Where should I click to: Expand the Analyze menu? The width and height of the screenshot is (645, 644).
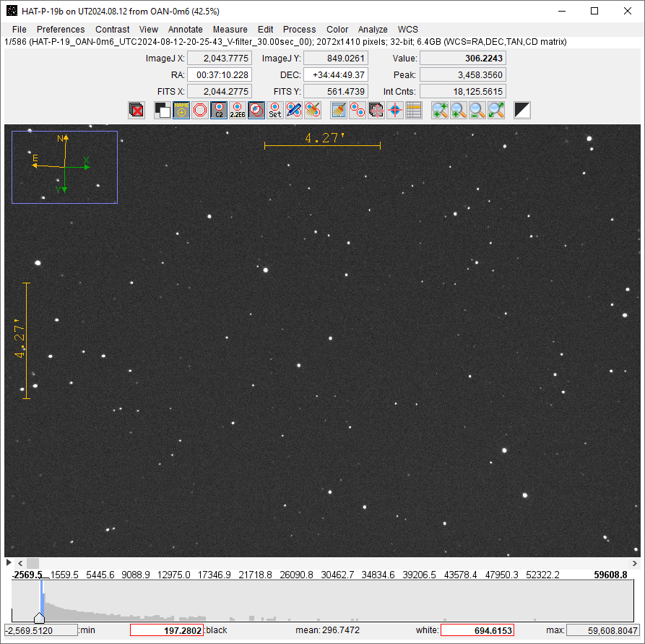pyautogui.click(x=373, y=30)
